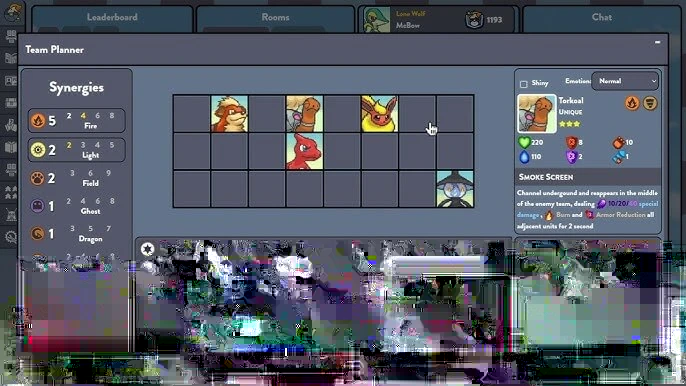
Task: Click the trophy badge icon beside 1193
Action: tap(474, 20)
